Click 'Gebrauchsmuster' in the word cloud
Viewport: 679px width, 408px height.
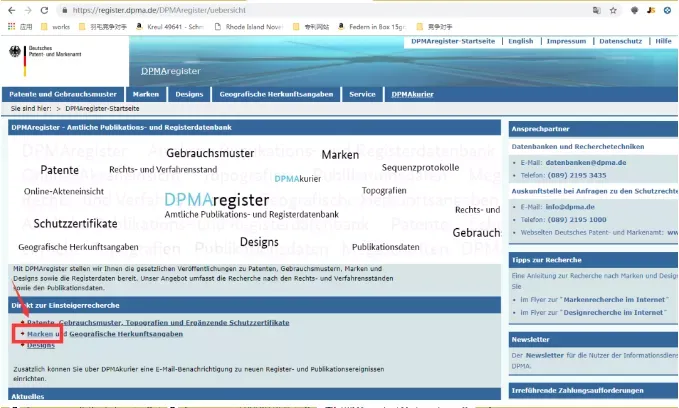click(x=210, y=153)
